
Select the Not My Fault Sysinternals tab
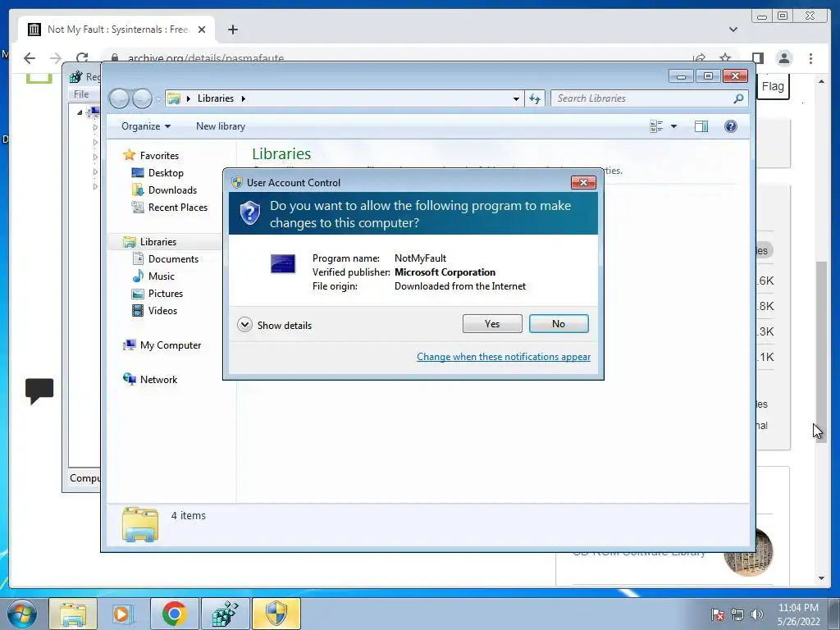point(117,30)
